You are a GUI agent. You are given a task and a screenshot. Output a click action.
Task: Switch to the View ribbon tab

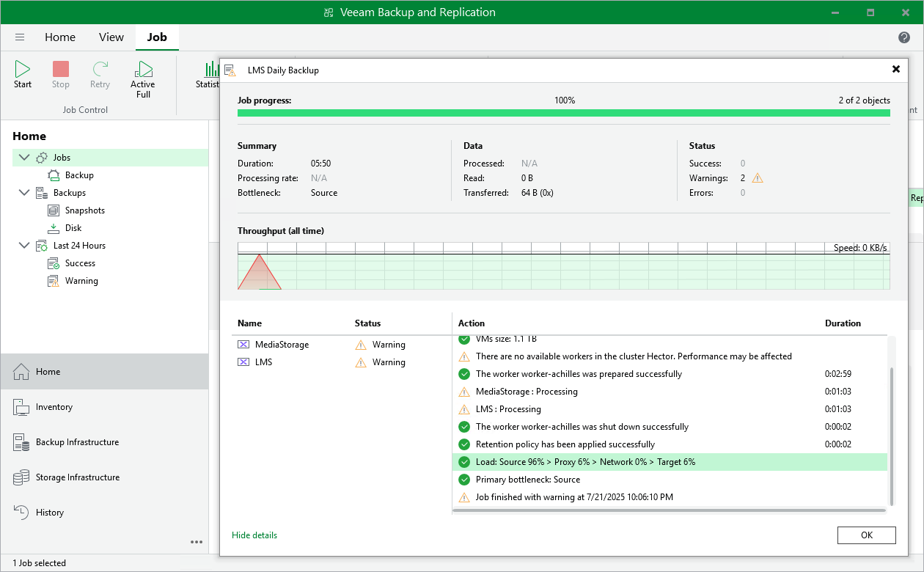click(111, 37)
